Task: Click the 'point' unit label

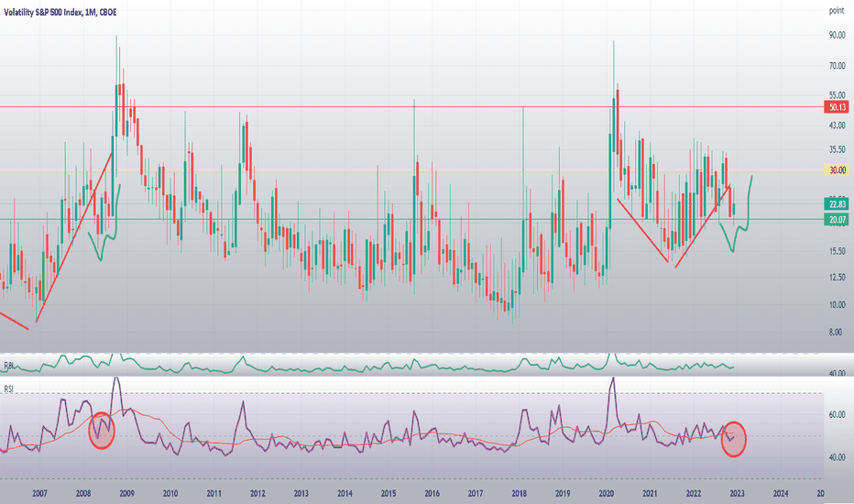Action: 837,11
